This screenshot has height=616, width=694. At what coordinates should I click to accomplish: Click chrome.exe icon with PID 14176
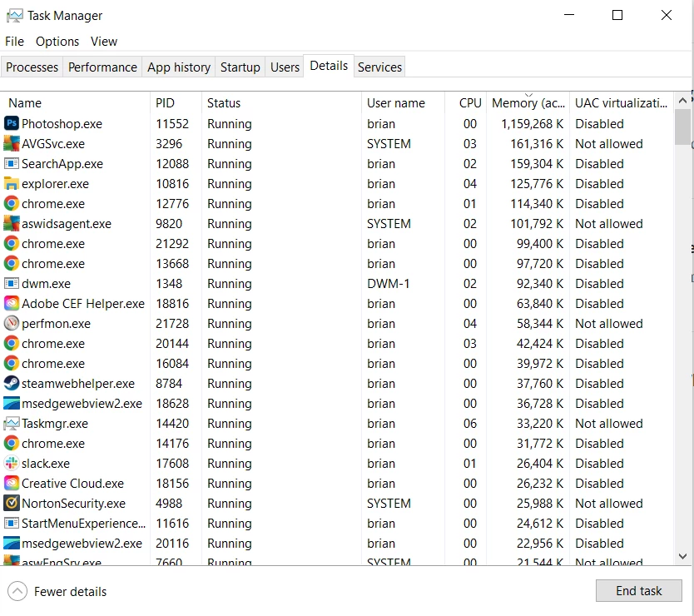tap(12, 444)
